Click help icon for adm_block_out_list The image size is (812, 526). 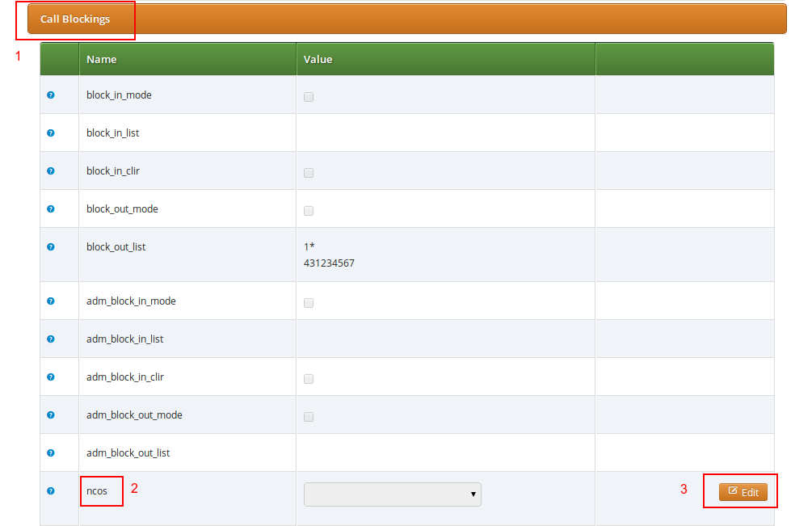pyautogui.click(x=51, y=453)
